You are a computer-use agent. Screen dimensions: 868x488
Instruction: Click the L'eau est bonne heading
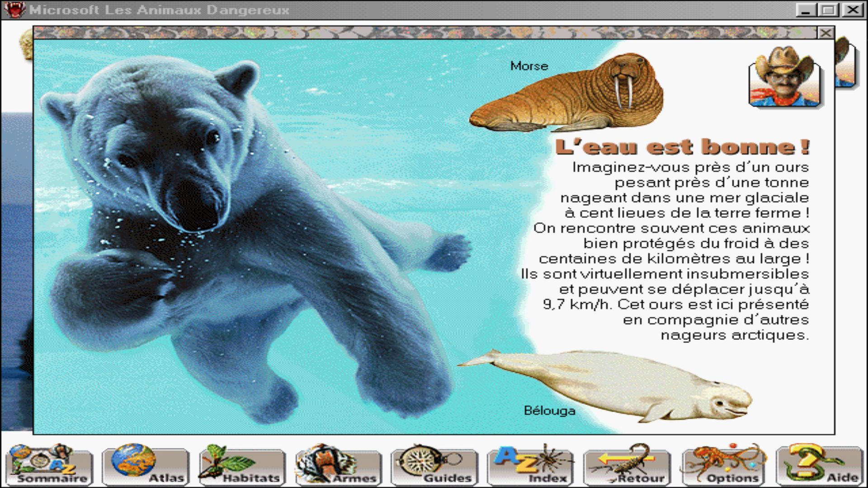pos(682,147)
